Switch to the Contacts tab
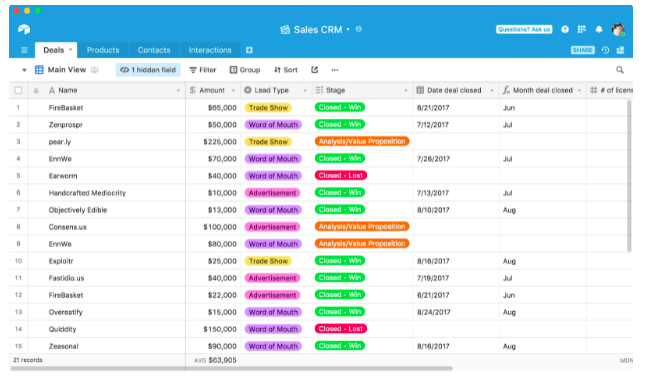 tap(154, 50)
